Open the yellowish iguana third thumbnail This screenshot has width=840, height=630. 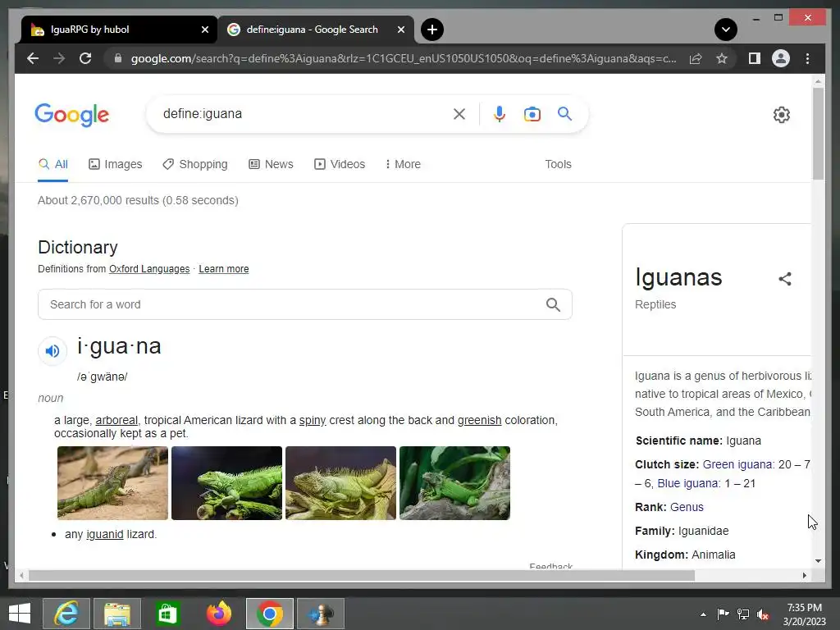pyautogui.click(x=340, y=483)
